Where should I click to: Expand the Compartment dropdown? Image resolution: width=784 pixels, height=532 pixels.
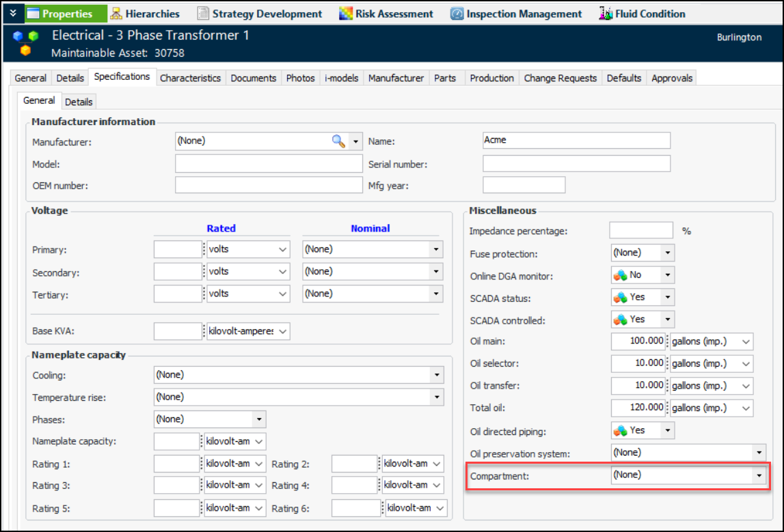[759, 475]
